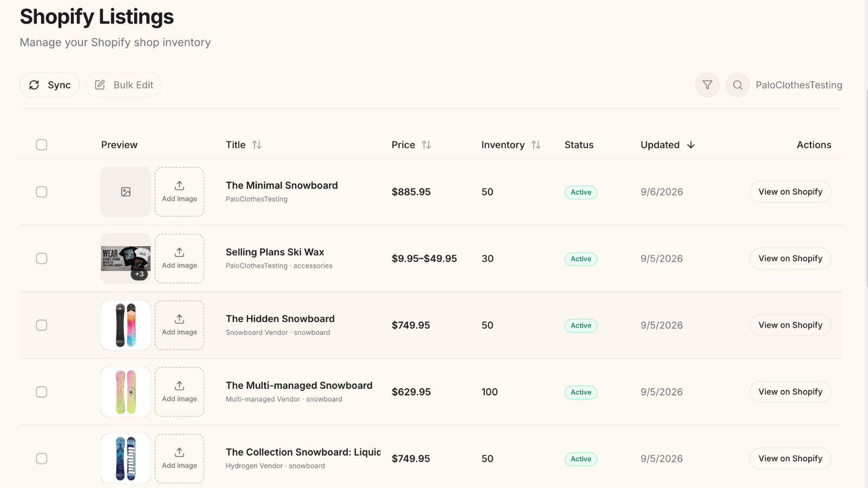The image size is (868, 488).
Task: Click the search magnifier icon
Action: [x=737, y=85]
